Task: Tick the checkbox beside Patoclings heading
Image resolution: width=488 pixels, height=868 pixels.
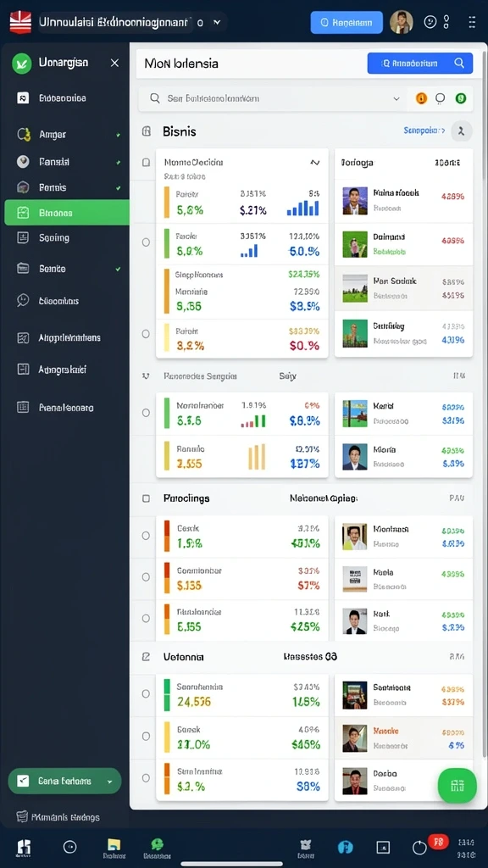Action: pos(146,498)
